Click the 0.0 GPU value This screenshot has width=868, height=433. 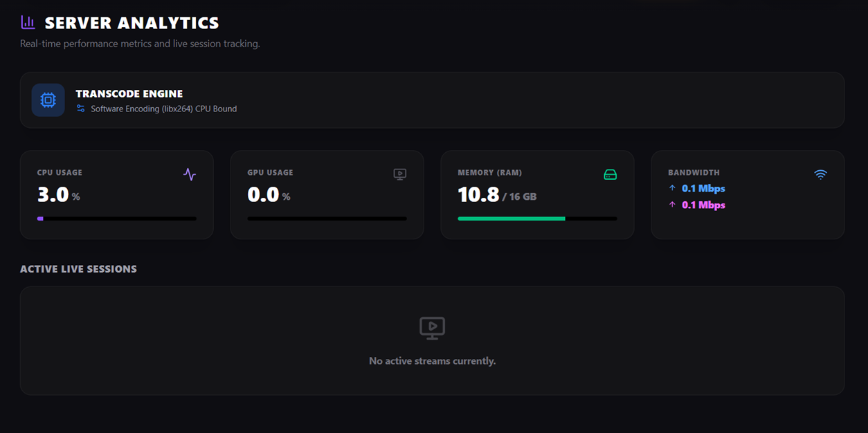coord(264,195)
